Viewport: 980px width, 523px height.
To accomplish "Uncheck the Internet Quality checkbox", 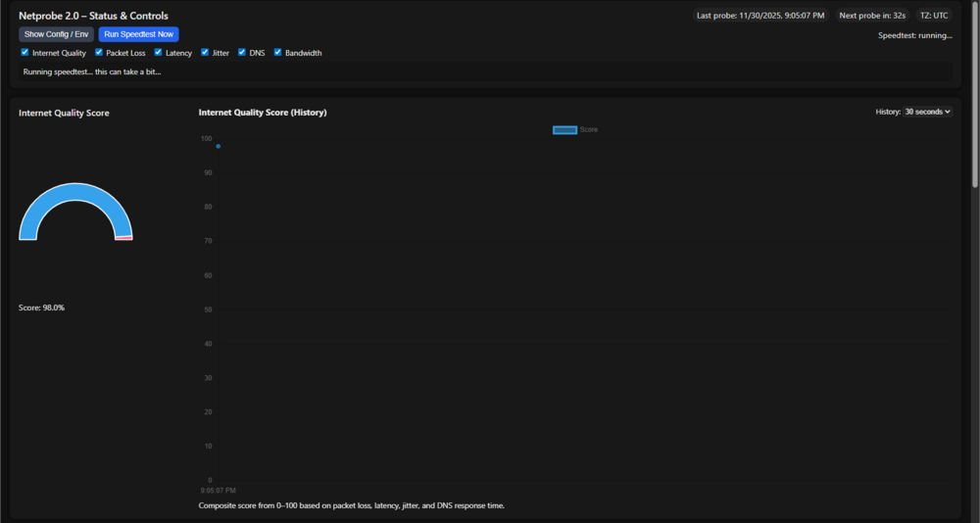I will tap(25, 53).
